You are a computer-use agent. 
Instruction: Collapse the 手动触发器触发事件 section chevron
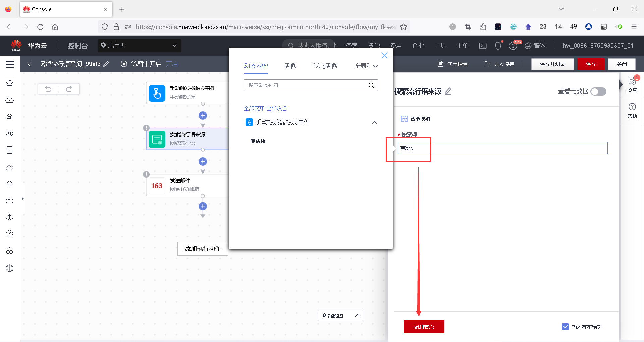pos(375,122)
